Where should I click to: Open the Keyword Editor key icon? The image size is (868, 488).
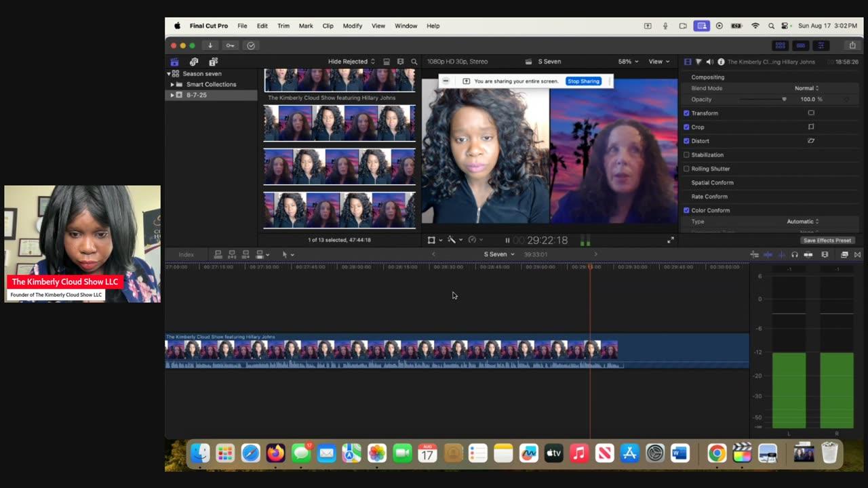[231, 45]
